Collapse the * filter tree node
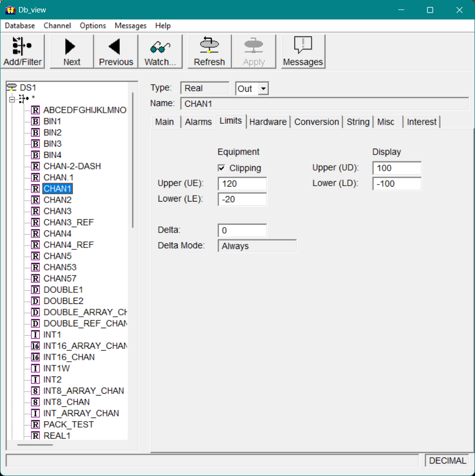The width and height of the screenshot is (475, 476). (x=12, y=99)
